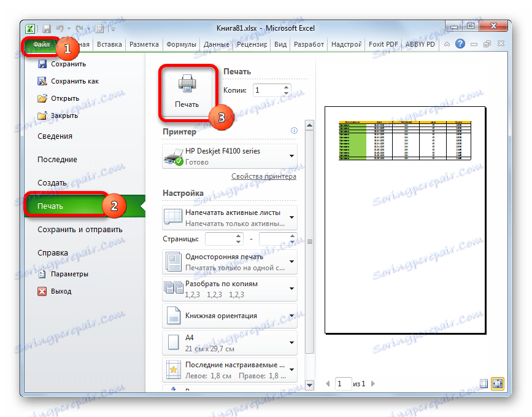This screenshot has height=417, width=532.
Task: Toggle Show Margins icon in preview
Action: tap(484, 384)
